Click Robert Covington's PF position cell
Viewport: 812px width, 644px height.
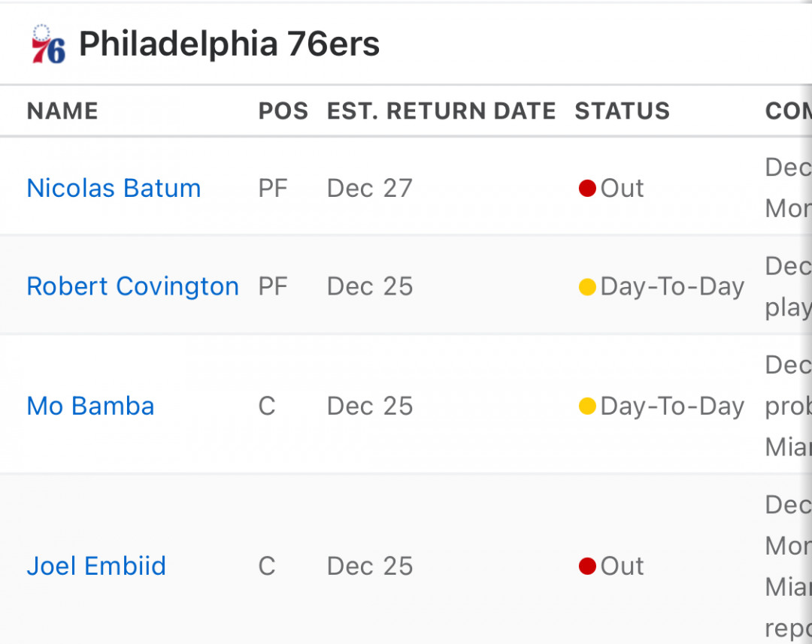click(x=273, y=286)
